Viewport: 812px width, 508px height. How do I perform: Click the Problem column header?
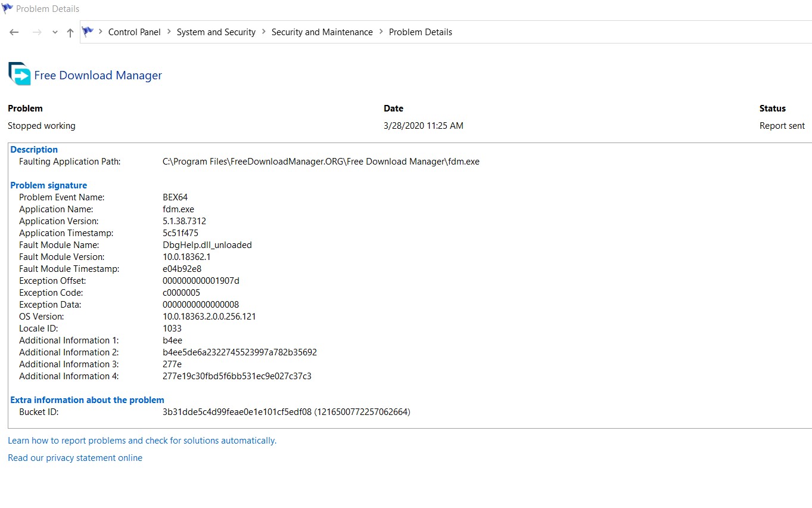25,109
